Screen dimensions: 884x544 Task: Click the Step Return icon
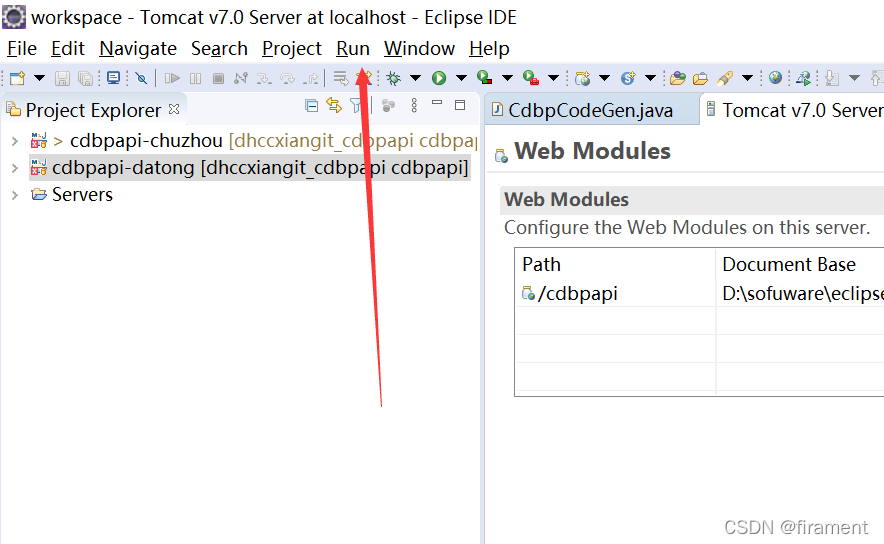311,78
